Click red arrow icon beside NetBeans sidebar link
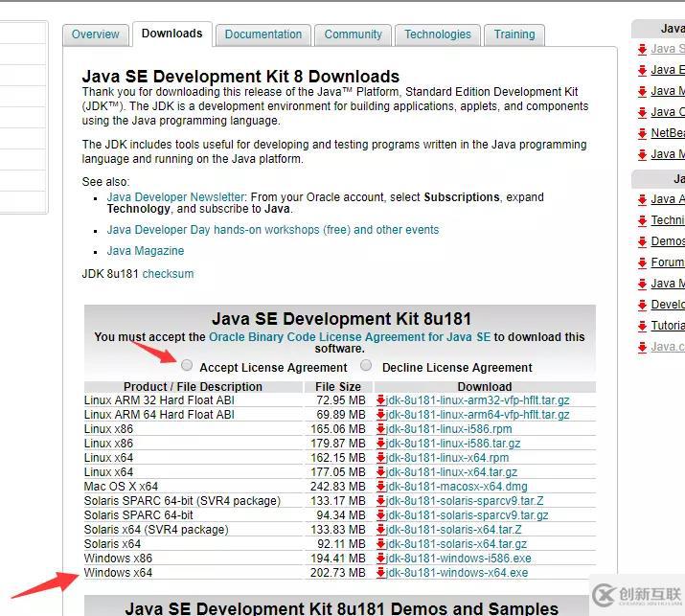The height and width of the screenshot is (616, 685). 642,134
